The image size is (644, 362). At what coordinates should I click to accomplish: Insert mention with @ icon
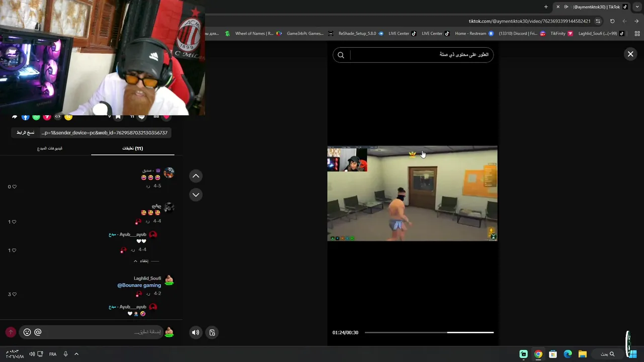pos(38,332)
